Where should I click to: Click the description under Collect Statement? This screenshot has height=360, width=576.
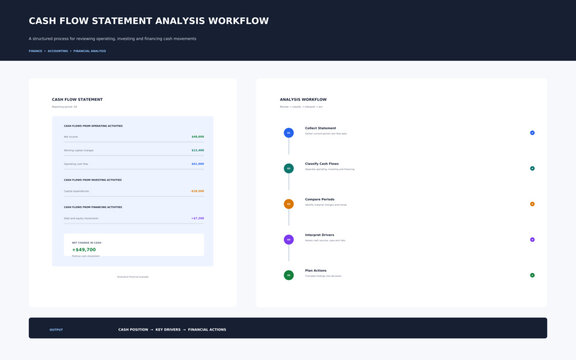pyautogui.click(x=326, y=134)
